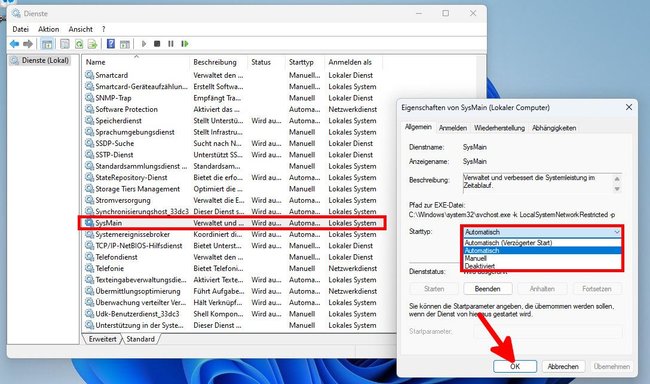Click the gear icon beside Übermittlungsoptimierung
The width and height of the screenshot is (650, 384).
[89, 291]
